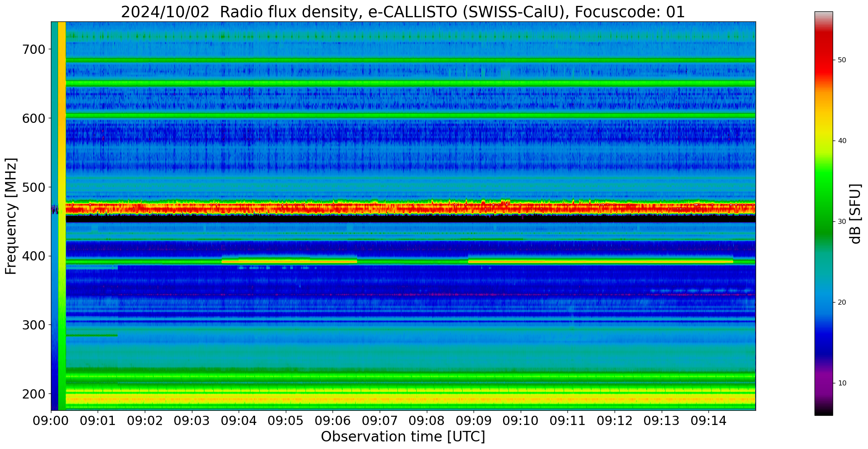Click the colorbar tick label 40

(842, 141)
